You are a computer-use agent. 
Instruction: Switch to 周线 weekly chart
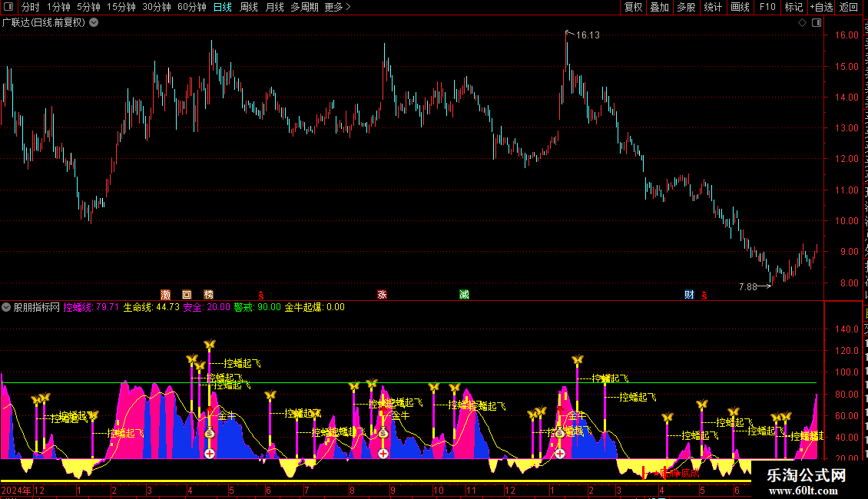coord(249,7)
